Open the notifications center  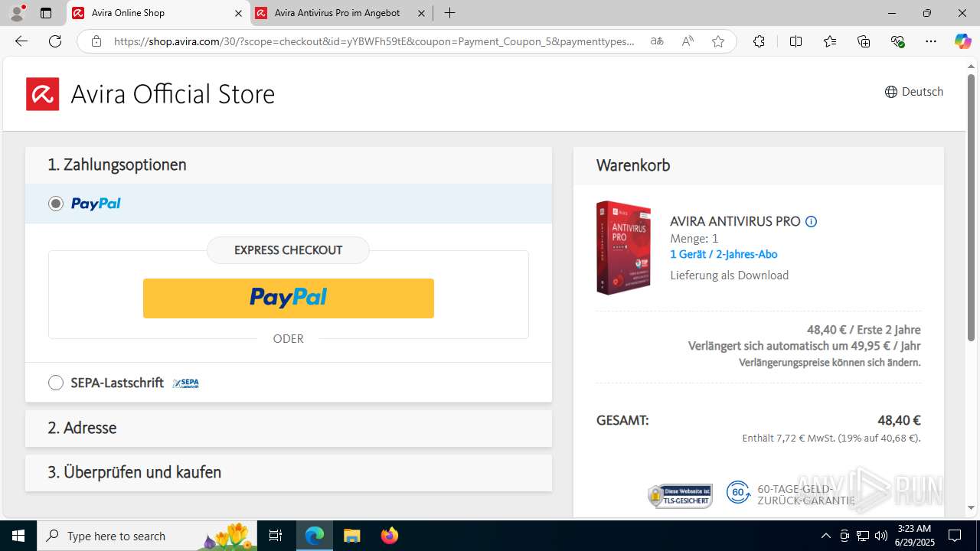point(955,536)
